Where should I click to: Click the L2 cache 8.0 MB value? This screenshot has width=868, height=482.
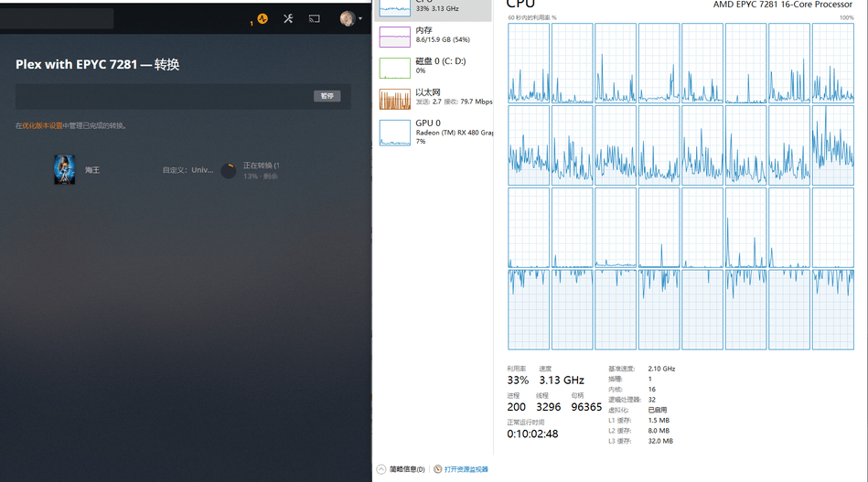click(x=659, y=431)
